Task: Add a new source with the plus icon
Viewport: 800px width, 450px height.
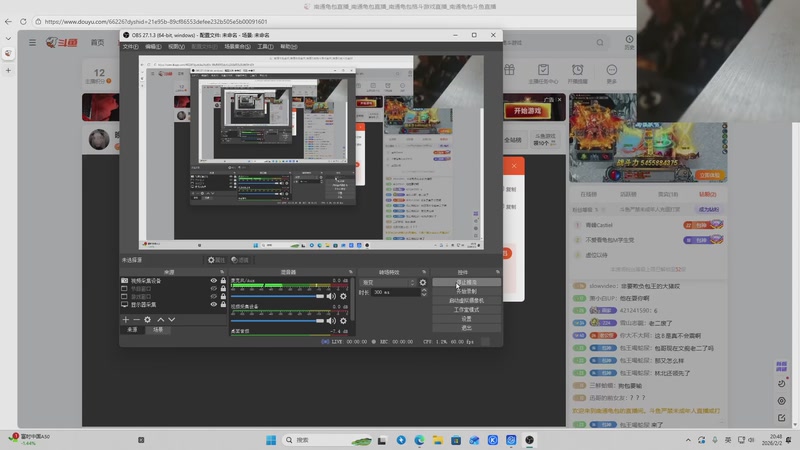Action: 126,319
